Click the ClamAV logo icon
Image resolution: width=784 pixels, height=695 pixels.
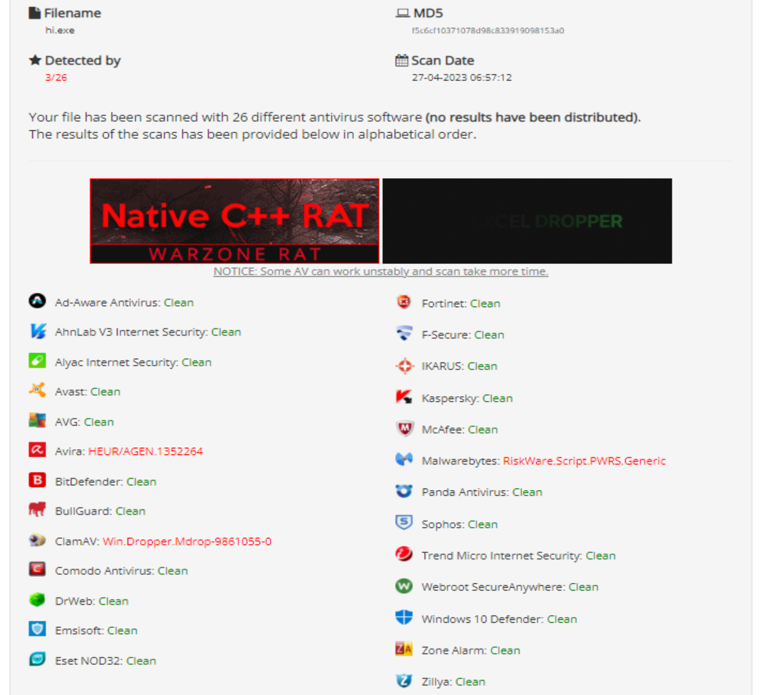tap(37, 540)
